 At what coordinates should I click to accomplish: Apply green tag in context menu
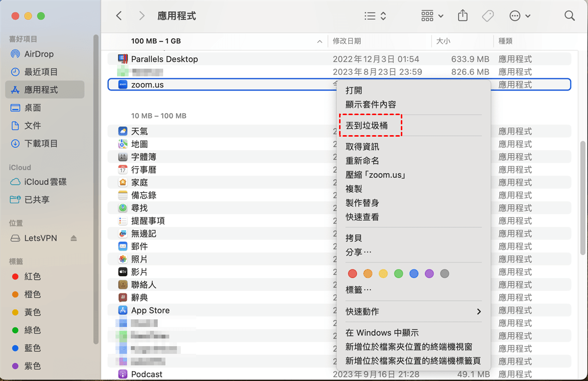398,274
